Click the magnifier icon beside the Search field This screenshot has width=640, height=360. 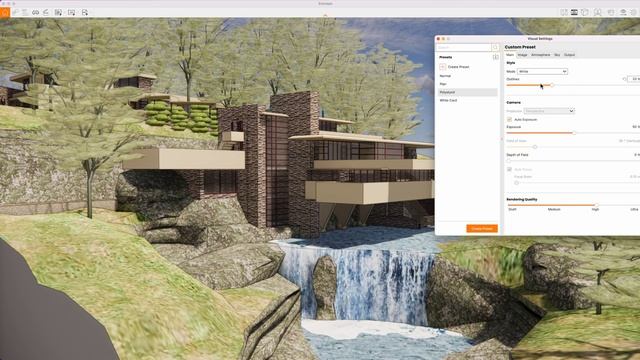coord(496,48)
